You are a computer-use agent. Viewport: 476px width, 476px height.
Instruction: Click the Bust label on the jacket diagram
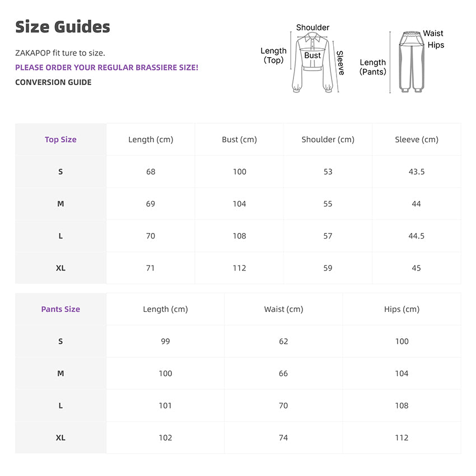(312, 55)
